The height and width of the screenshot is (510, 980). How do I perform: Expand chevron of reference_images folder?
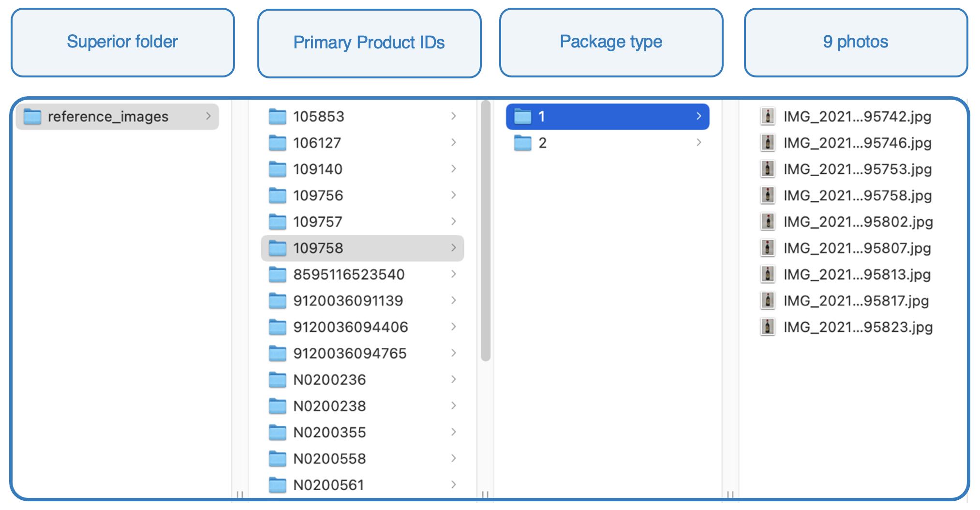(x=208, y=116)
